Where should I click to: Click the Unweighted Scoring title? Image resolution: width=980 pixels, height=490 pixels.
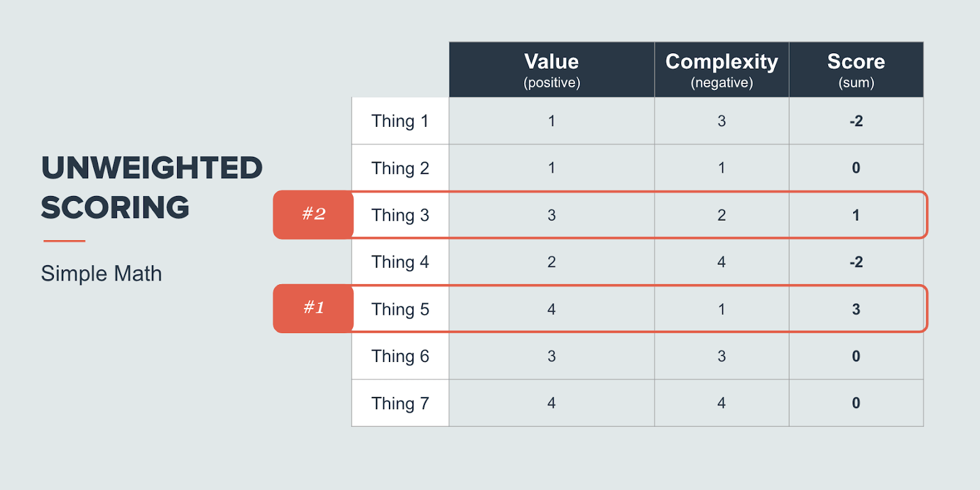point(152,187)
